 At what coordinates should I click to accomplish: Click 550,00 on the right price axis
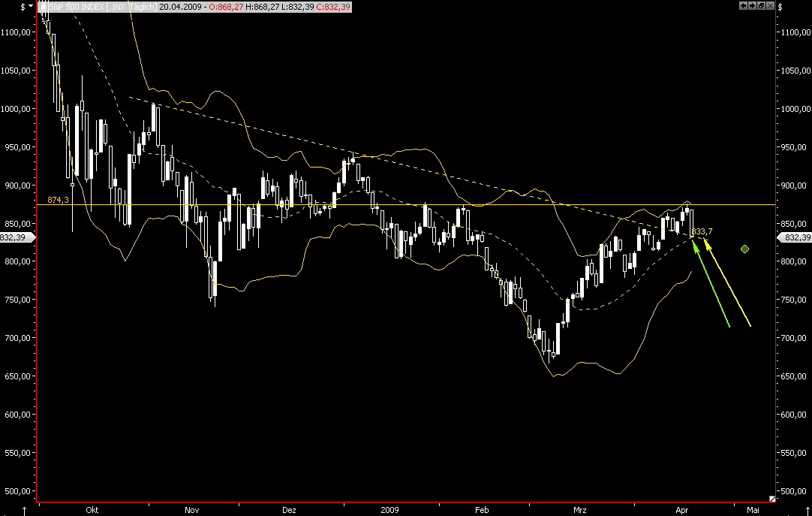pos(794,453)
